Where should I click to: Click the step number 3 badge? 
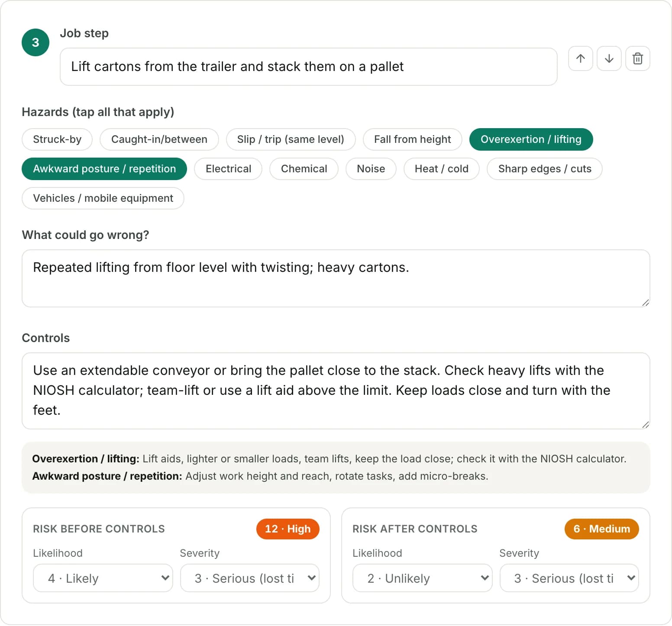coord(36,42)
